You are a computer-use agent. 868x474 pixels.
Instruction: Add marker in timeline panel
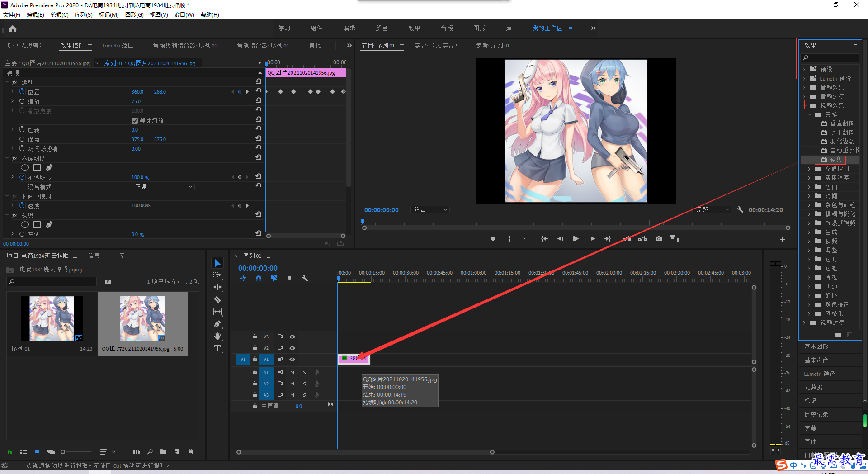tap(289, 278)
